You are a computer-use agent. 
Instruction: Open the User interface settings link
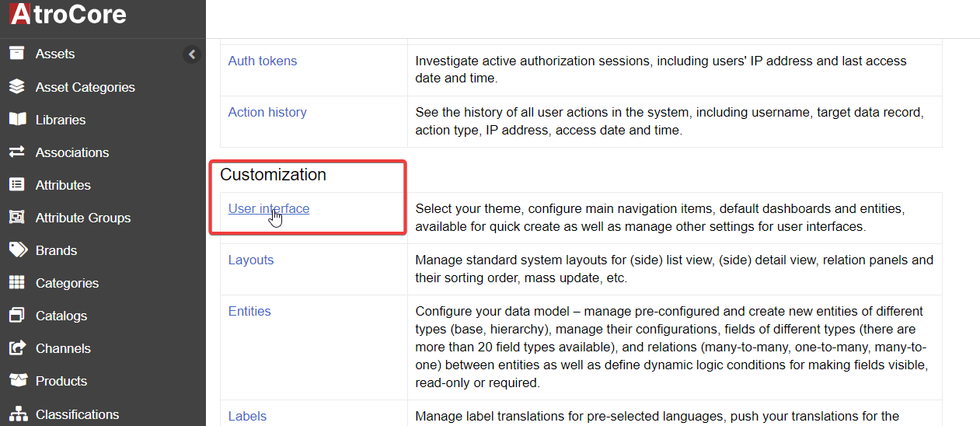(268, 208)
